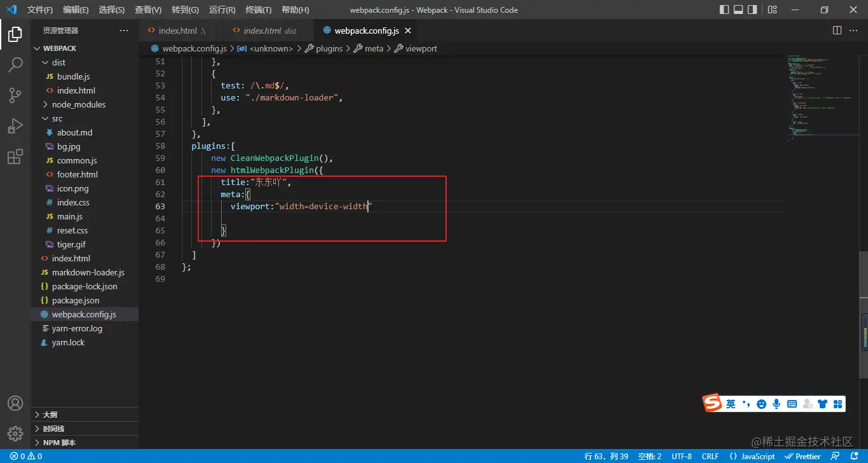Open the 查看(V) menu
This screenshot has height=463, width=868.
tap(148, 10)
